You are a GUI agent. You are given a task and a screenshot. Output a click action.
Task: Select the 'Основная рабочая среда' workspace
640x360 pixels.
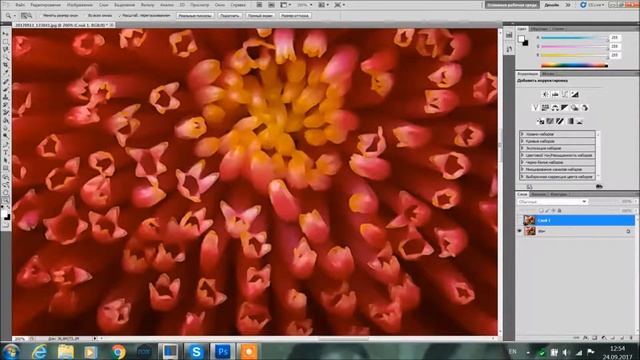[512, 5]
